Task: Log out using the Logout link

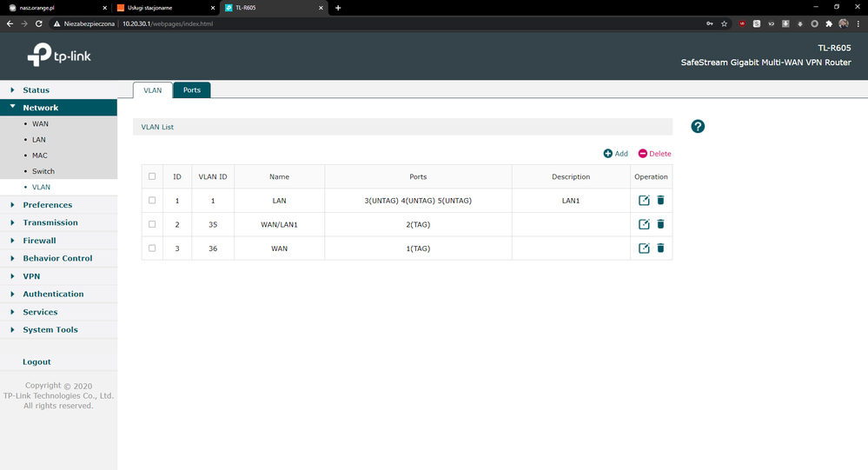Action: [36, 361]
